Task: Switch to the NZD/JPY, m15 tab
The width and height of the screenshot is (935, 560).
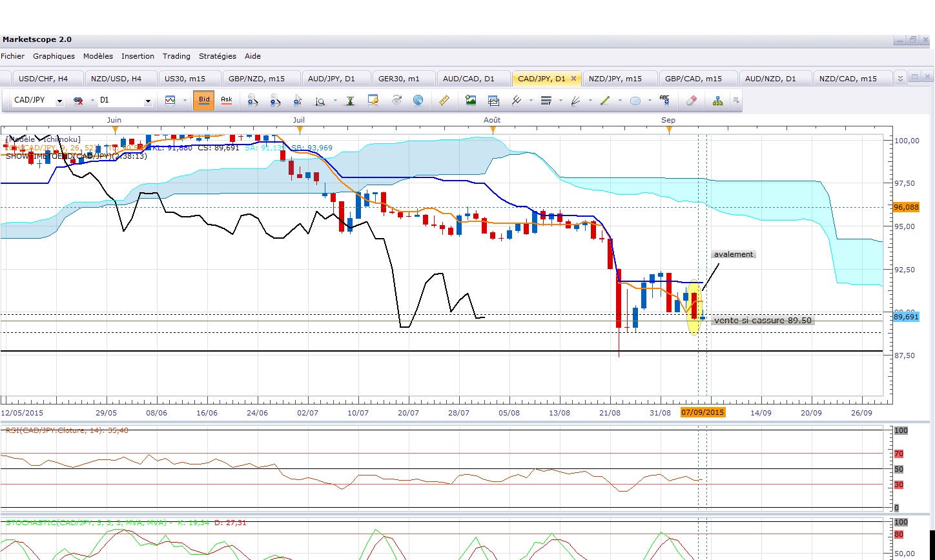Action: click(621, 79)
